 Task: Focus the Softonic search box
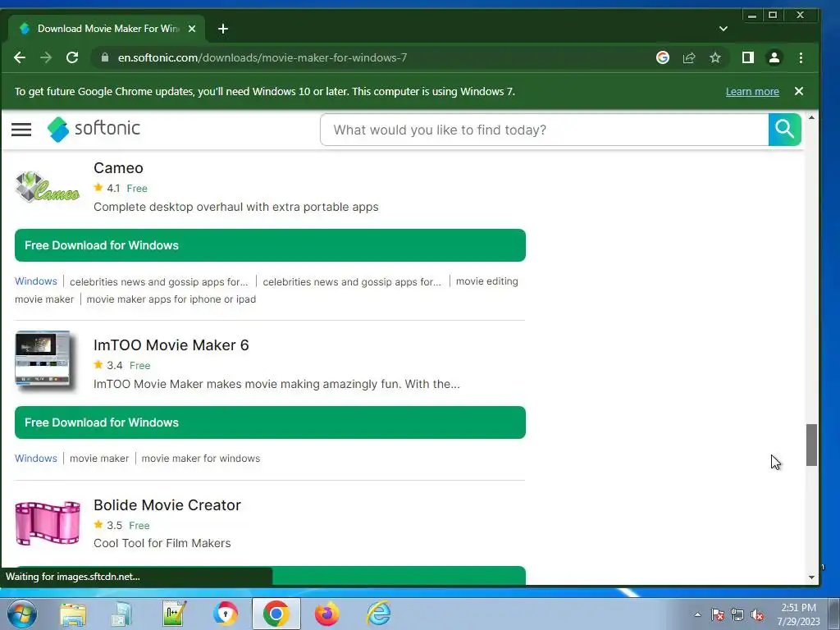pos(545,130)
